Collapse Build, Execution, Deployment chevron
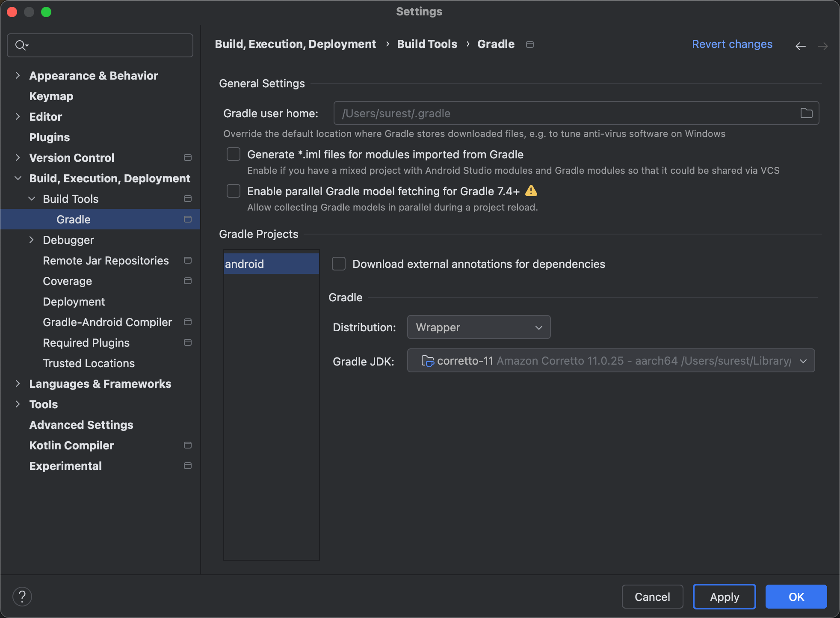Image resolution: width=840 pixels, height=618 pixels. pos(18,178)
